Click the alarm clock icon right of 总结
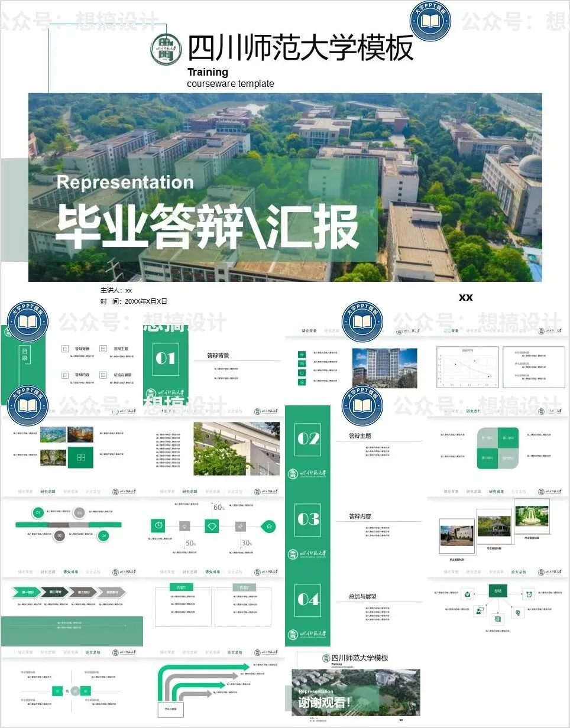 tap(529, 593)
